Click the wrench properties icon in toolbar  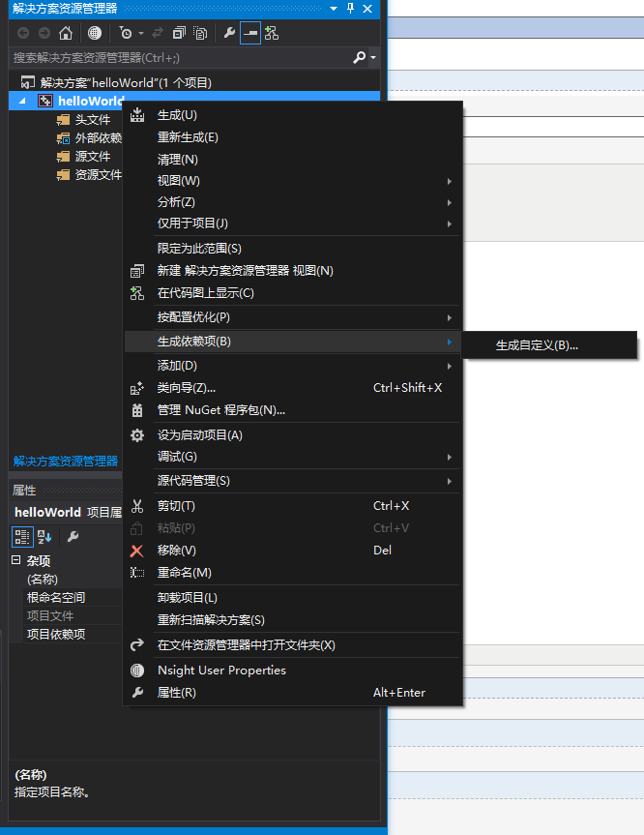click(x=229, y=33)
